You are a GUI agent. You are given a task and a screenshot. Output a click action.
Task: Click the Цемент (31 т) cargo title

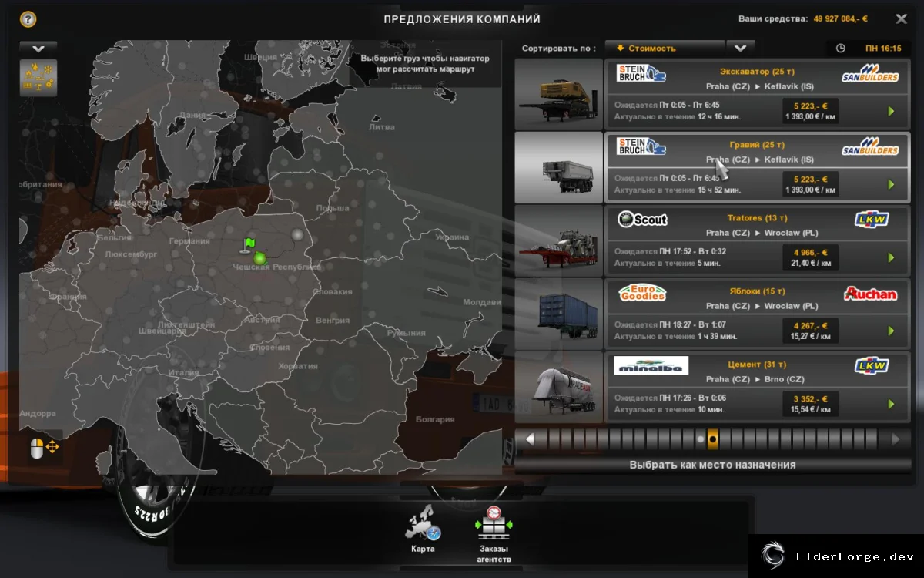click(757, 365)
